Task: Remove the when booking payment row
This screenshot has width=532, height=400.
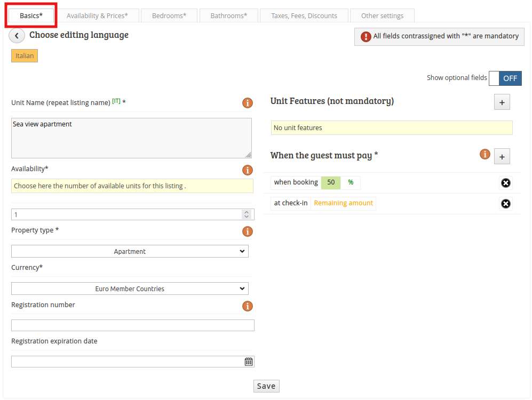Action: (505, 183)
